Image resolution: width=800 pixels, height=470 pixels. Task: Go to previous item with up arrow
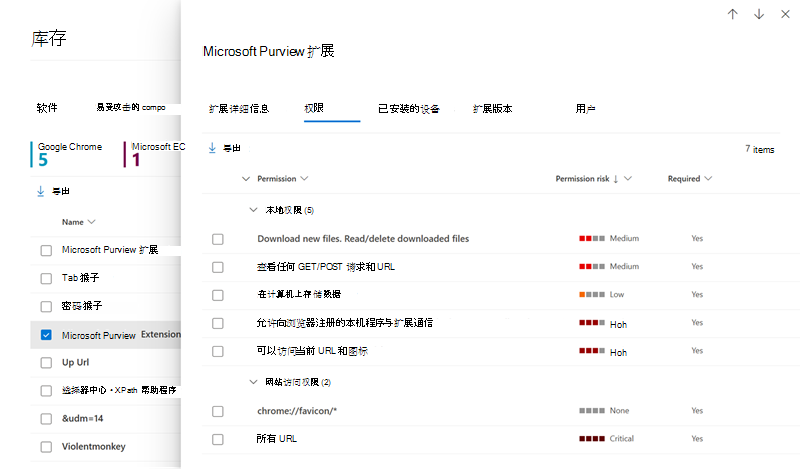733,14
